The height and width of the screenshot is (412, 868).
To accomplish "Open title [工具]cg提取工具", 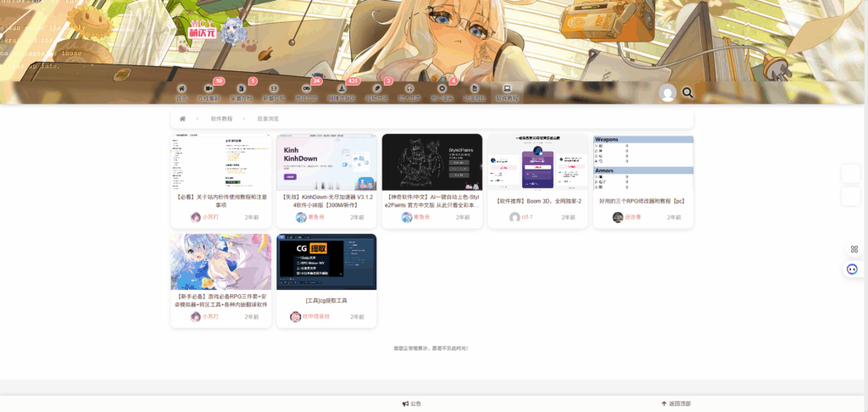I will coord(326,301).
